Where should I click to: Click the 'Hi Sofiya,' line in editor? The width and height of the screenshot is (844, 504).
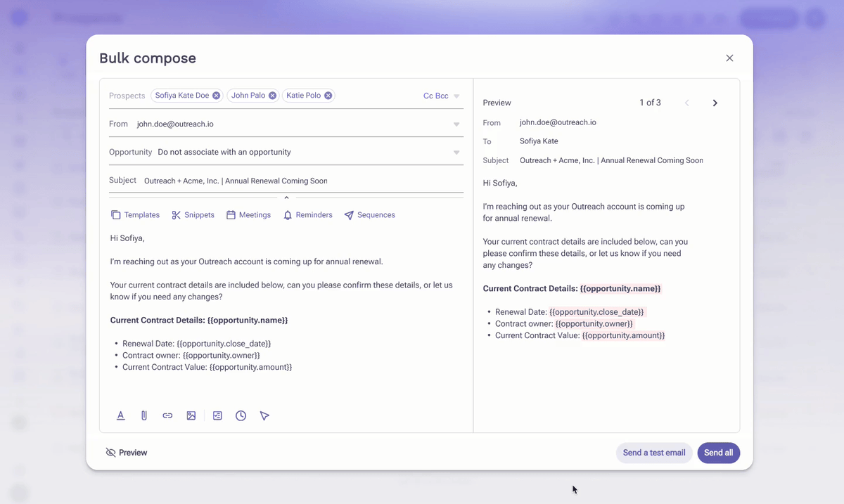tap(127, 238)
